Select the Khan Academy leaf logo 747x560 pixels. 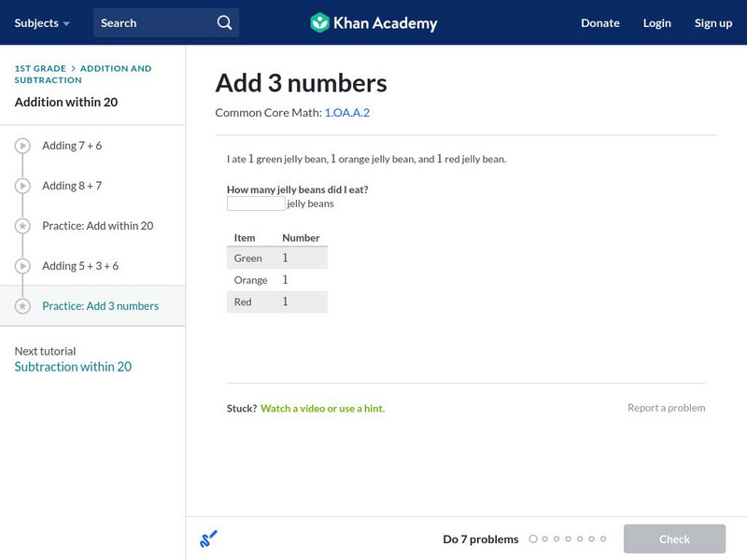322,22
